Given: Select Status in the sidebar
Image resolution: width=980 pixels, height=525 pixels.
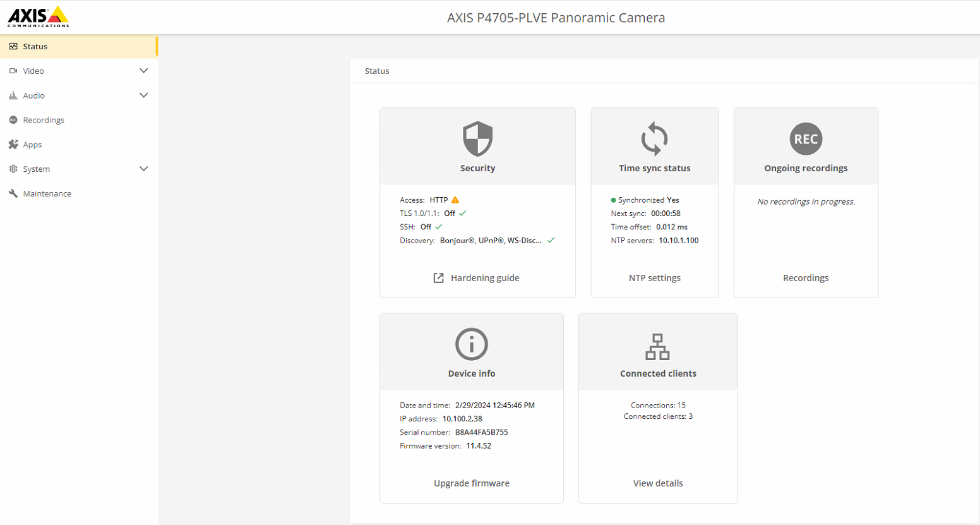Looking at the screenshot, I should click(x=35, y=46).
